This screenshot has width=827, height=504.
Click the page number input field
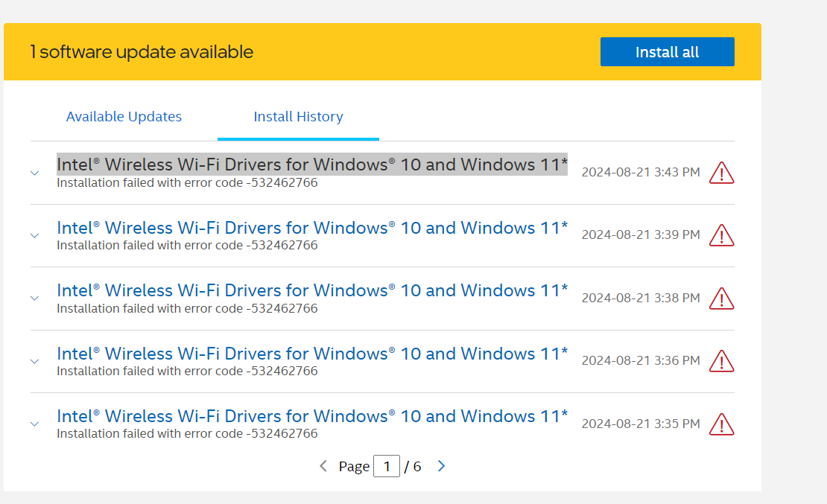[x=386, y=467]
